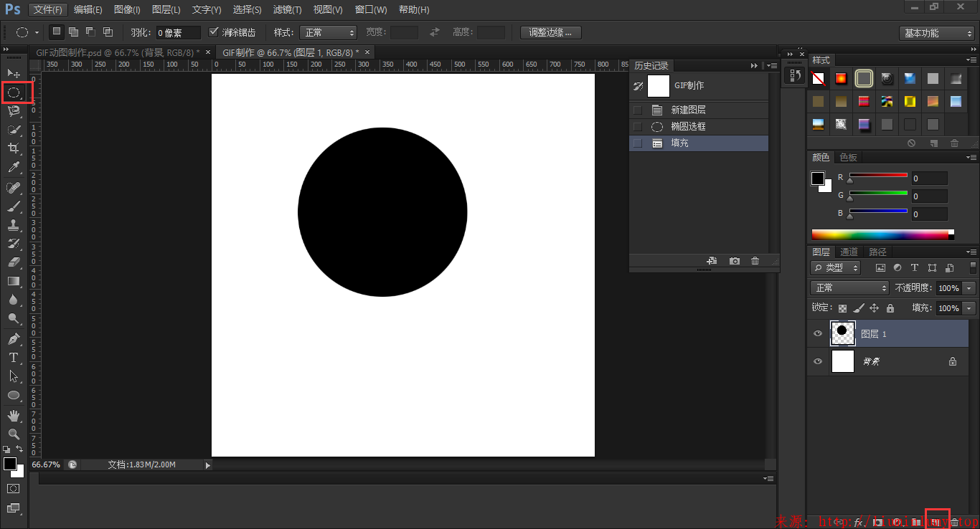The width and height of the screenshot is (980, 529).
Task: Select the History Brush tool
Action: [x=14, y=244]
